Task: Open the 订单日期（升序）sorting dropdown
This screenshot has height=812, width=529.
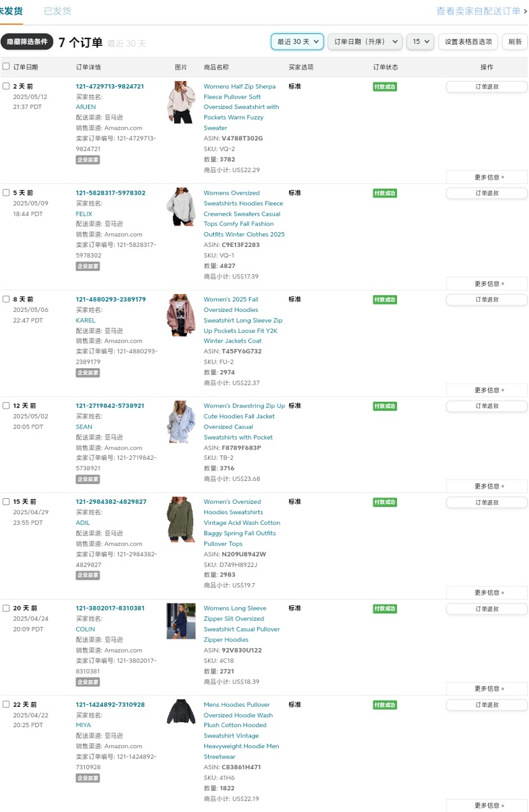Action: pos(364,40)
